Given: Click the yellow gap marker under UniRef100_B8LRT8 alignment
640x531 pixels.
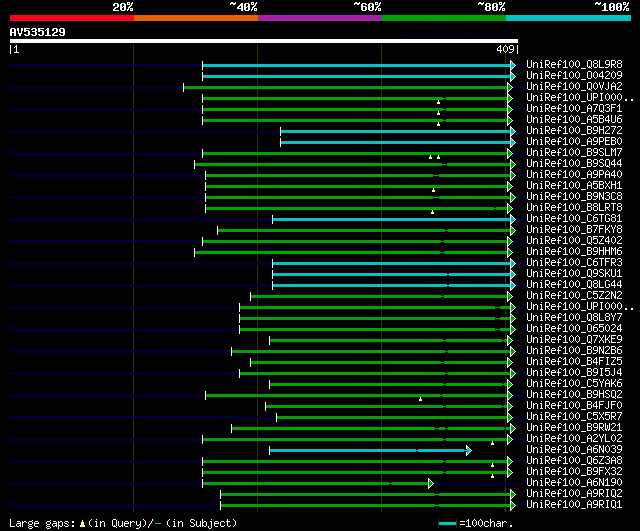Looking at the screenshot, I should pyautogui.click(x=432, y=212).
